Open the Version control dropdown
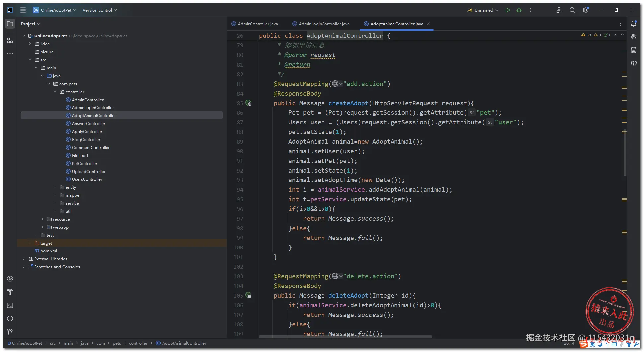The width and height of the screenshot is (644, 352). pos(100,10)
